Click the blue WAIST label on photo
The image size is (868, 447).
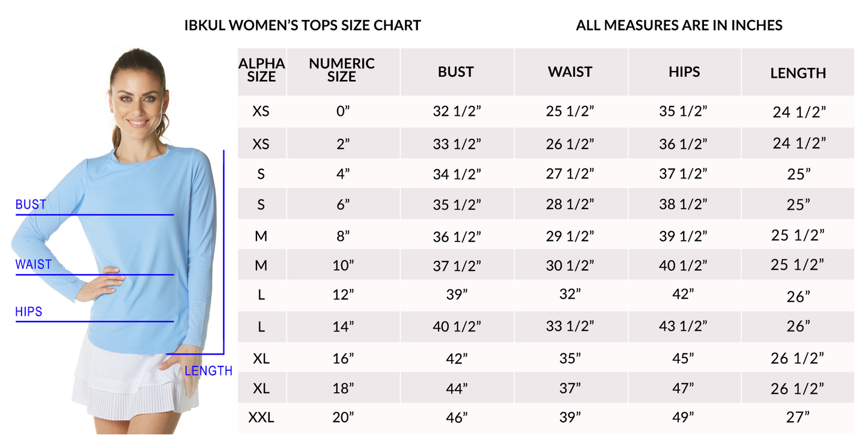coord(34,264)
